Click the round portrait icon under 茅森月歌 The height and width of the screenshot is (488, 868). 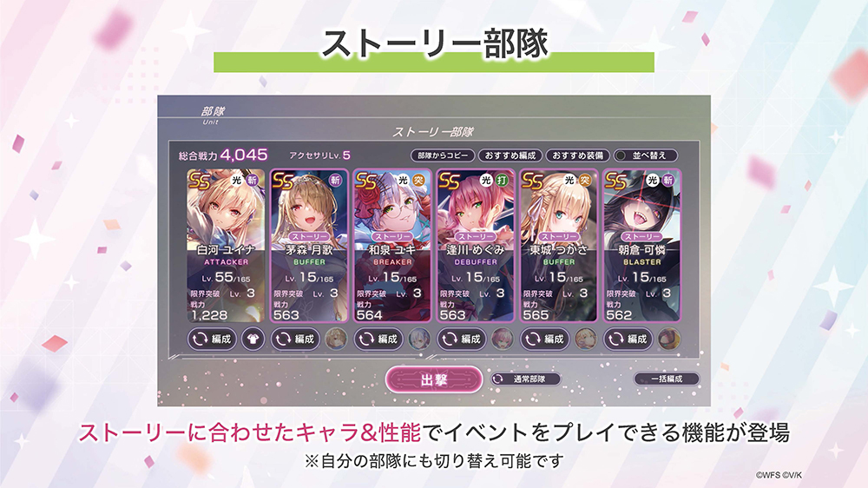[x=336, y=339]
